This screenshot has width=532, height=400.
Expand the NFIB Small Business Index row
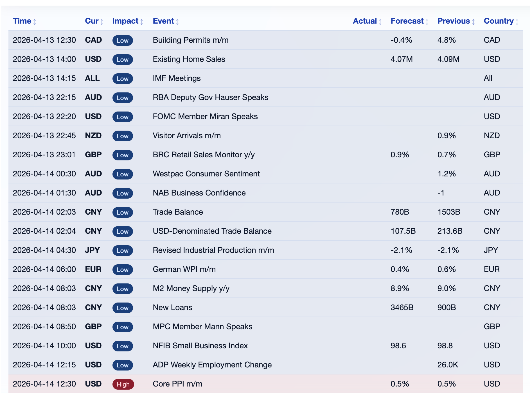tap(200, 346)
